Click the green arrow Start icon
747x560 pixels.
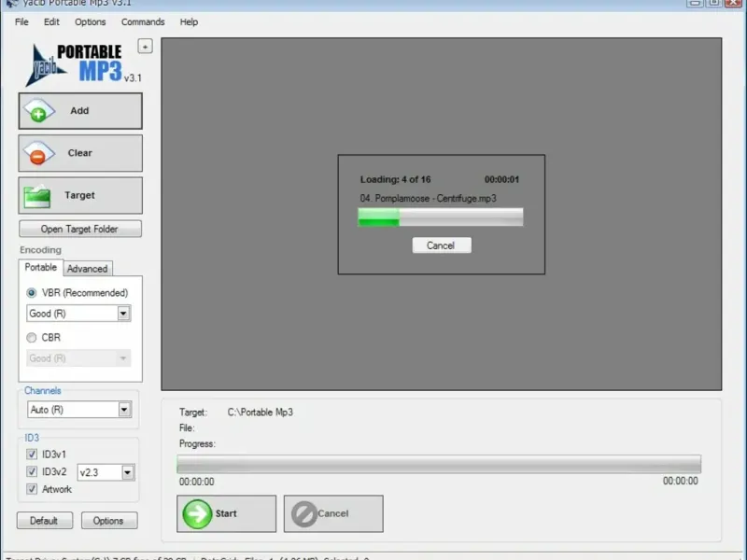(x=197, y=514)
